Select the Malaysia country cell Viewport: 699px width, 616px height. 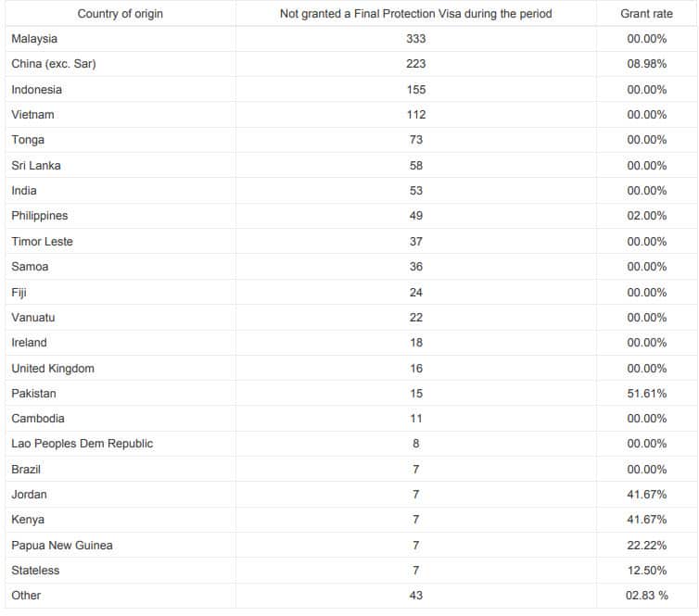pos(34,39)
